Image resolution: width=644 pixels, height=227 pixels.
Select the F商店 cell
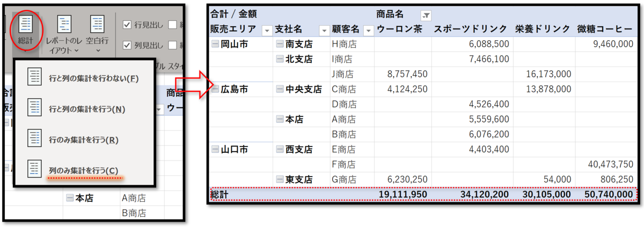(x=345, y=164)
